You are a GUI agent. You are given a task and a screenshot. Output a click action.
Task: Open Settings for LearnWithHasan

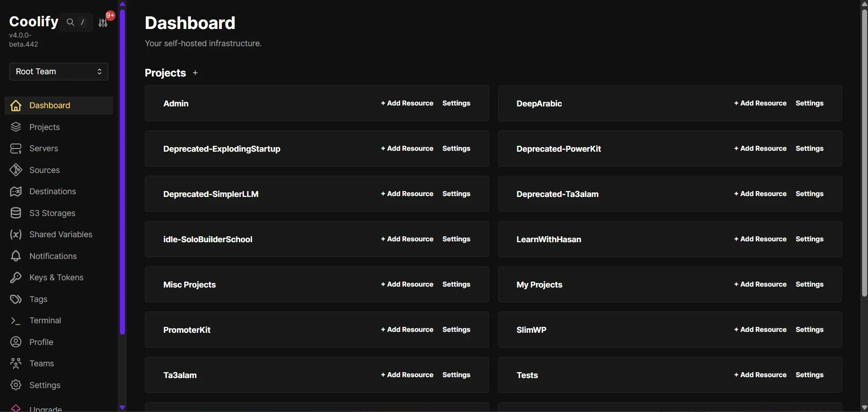(x=810, y=239)
